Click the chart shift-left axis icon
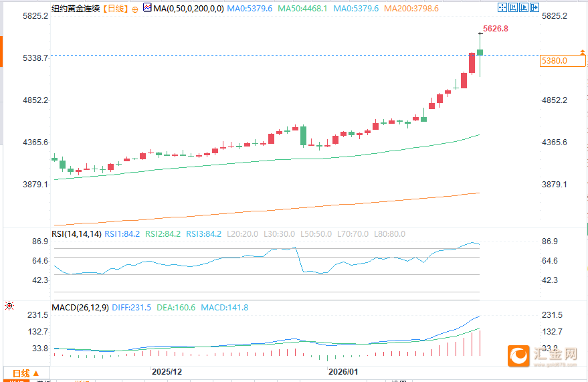Screen dimensions: 588x382 (x=513, y=7)
